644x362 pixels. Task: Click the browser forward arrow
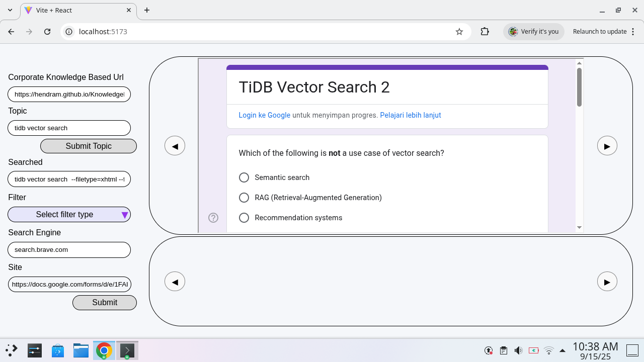pos(29,32)
